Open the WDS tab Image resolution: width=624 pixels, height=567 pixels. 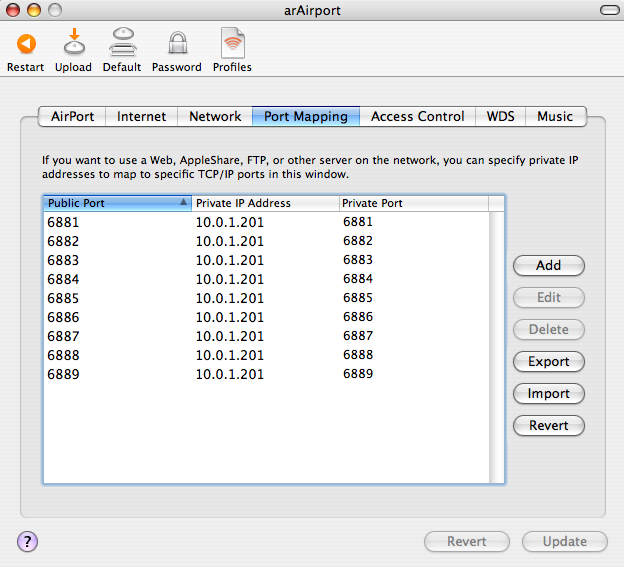tap(500, 117)
